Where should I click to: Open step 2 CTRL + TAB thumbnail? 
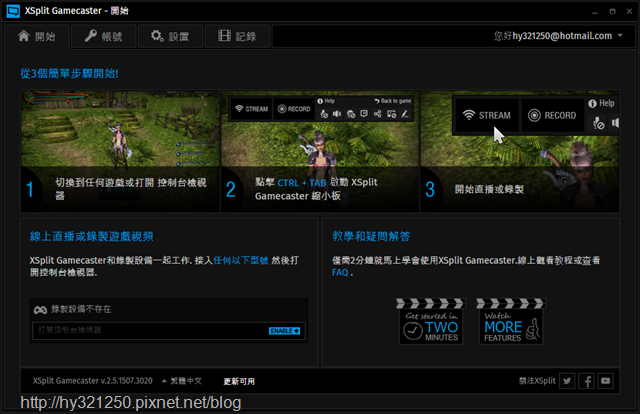(320, 151)
